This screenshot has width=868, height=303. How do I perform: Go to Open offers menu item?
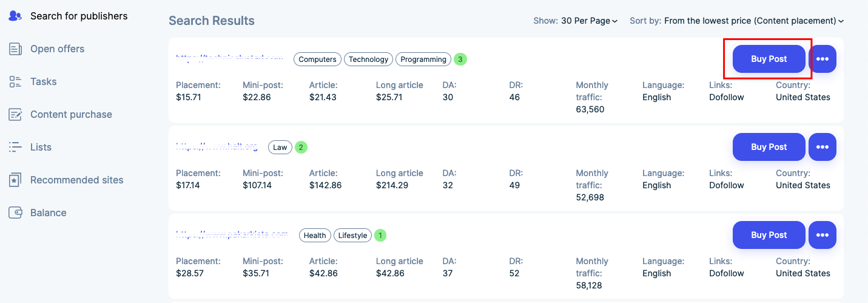click(x=58, y=49)
